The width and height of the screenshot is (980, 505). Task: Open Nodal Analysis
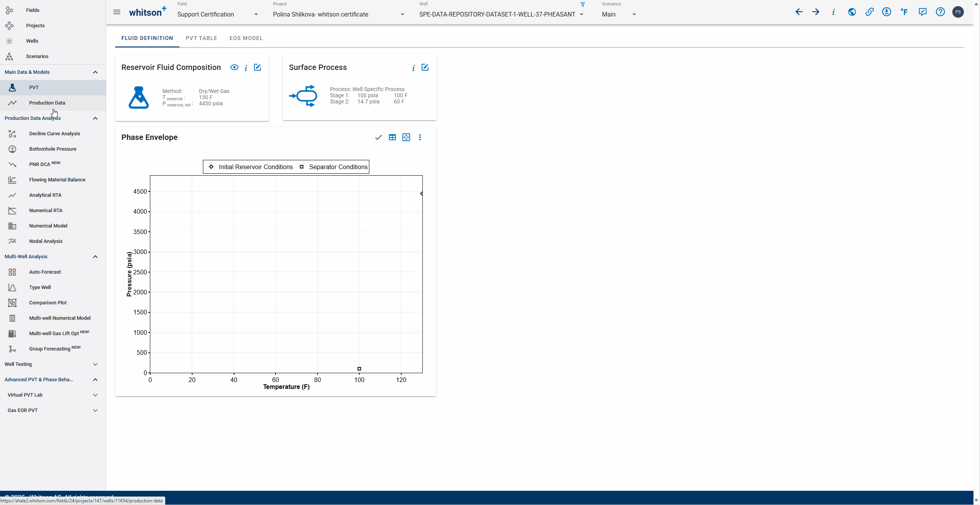(53, 241)
